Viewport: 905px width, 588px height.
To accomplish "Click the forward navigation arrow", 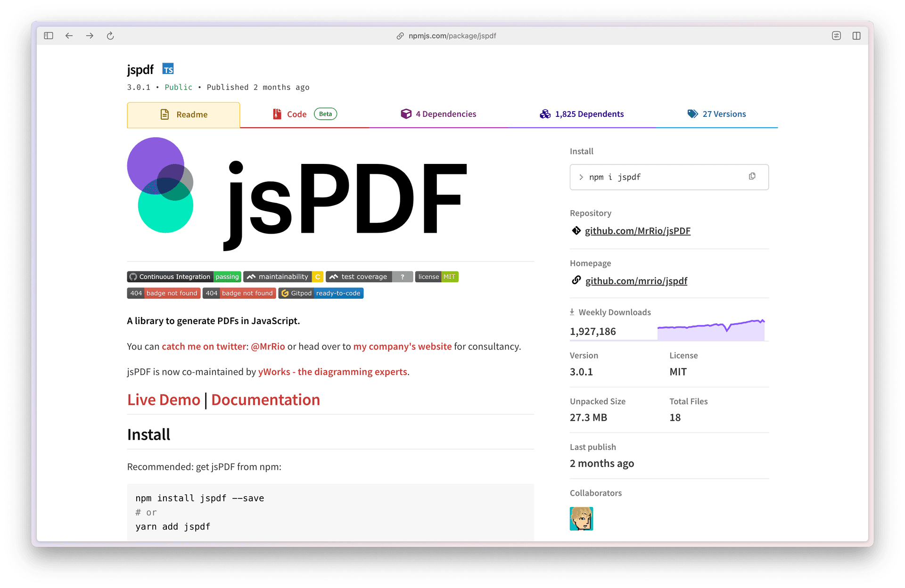I will (90, 36).
